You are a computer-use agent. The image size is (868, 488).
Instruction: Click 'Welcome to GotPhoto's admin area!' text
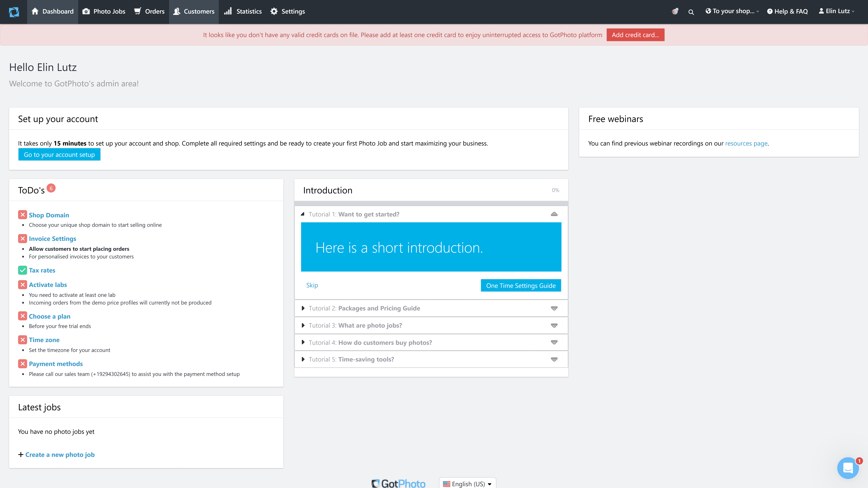(x=74, y=83)
